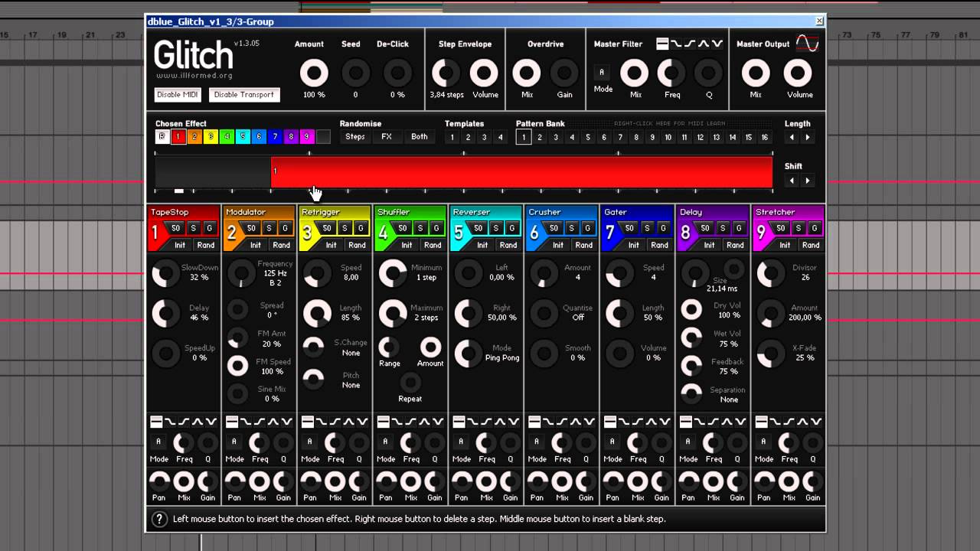Click Randomise FX button

click(x=387, y=137)
